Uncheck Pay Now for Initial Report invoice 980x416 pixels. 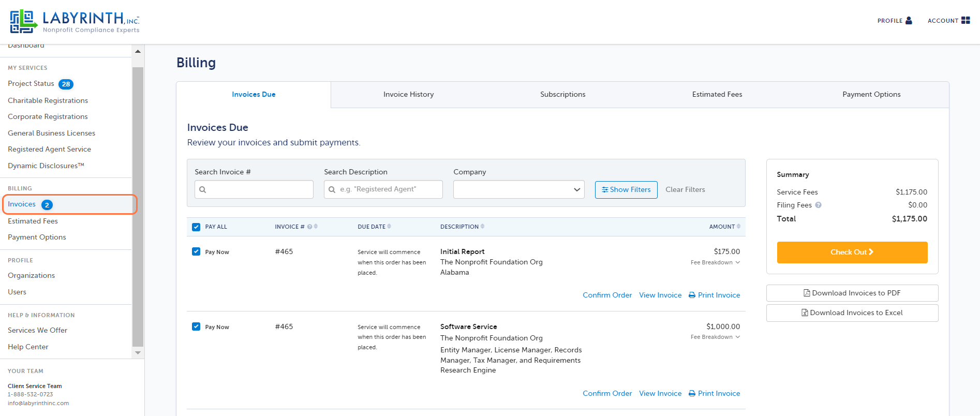[196, 251]
